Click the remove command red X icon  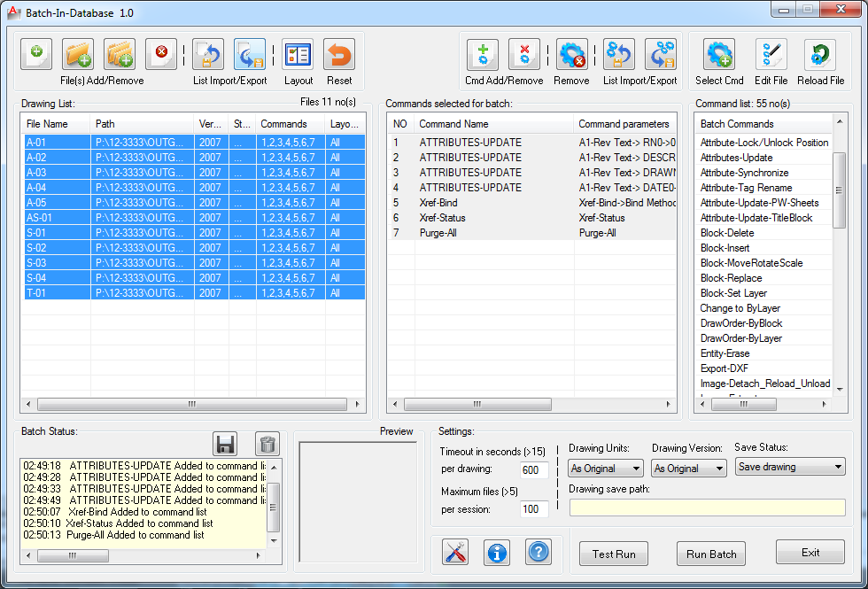pos(524,55)
